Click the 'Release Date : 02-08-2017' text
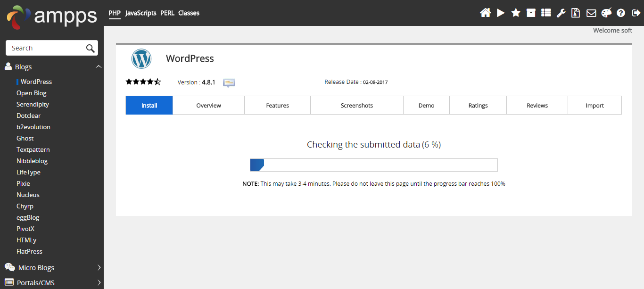Image resolution: width=644 pixels, height=289 pixels. (356, 82)
